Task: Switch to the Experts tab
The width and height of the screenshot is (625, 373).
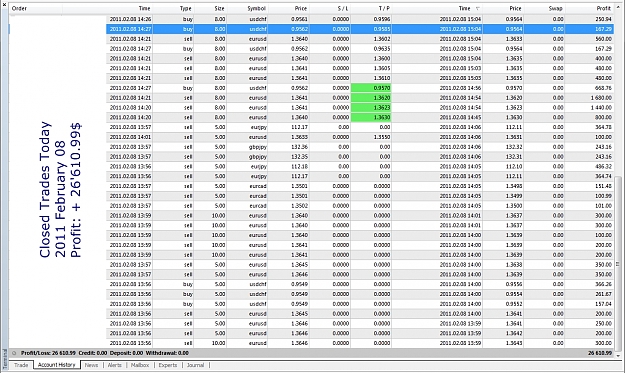Action: [x=168, y=365]
